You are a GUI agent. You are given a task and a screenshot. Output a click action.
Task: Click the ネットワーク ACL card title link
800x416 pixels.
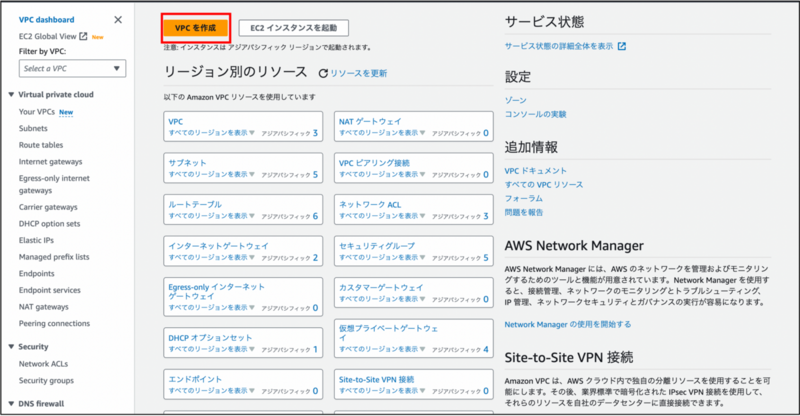(370, 205)
